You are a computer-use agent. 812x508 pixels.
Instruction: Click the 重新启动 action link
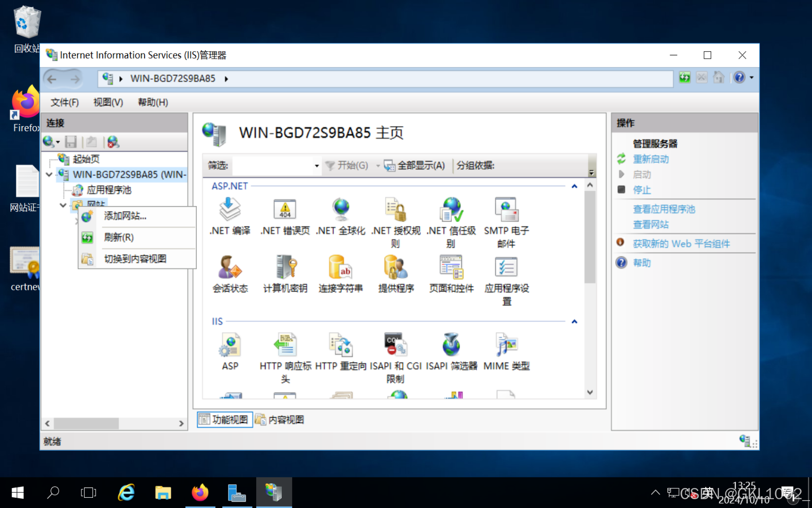pos(651,159)
